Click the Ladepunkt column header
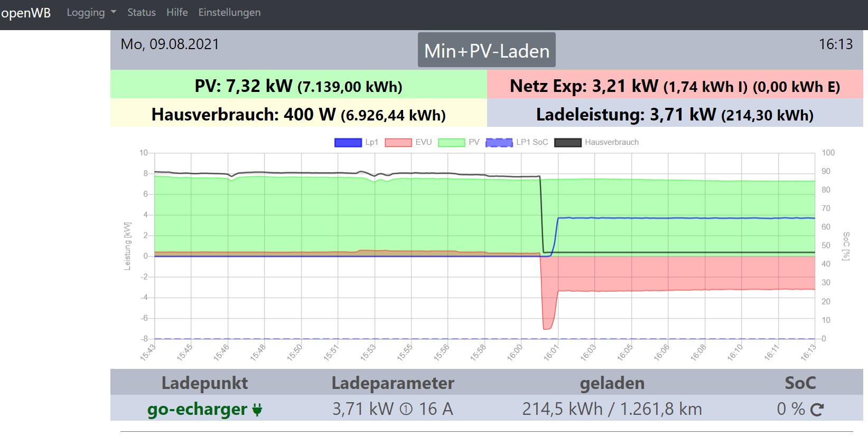Image resolution: width=868 pixels, height=445 pixels. point(204,383)
